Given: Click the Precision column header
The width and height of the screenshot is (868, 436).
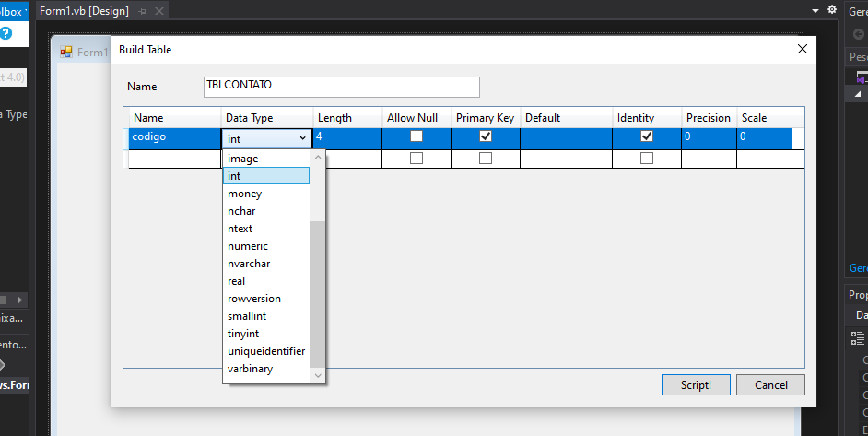Looking at the screenshot, I should tap(710, 118).
